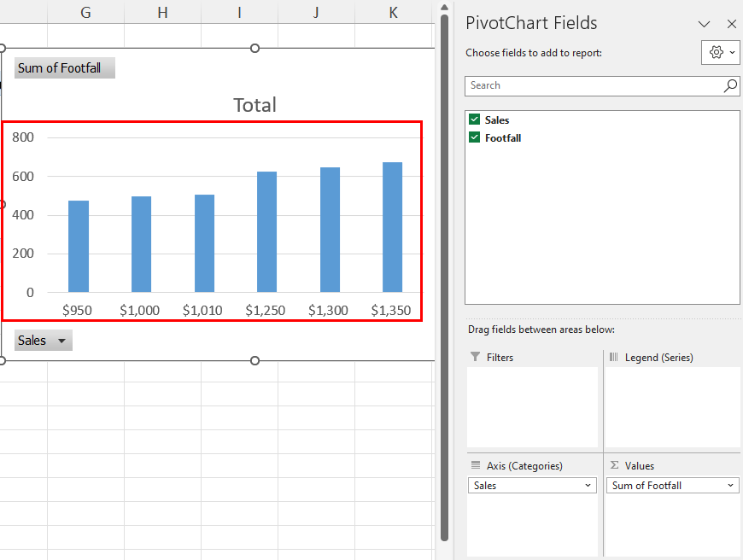This screenshot has width=743, height=560.
Task: Select column K header
Action: [x=394, y=12]
